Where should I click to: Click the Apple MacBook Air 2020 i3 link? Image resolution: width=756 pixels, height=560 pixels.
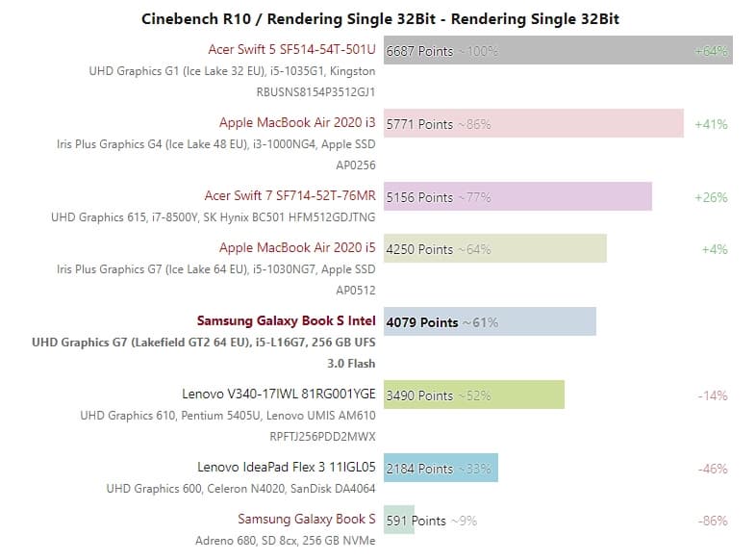297,122
